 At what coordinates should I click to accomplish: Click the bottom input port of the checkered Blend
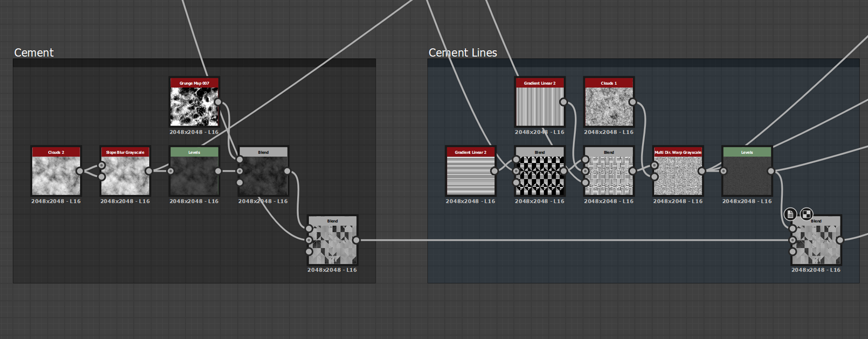click(x=516, y=183)
